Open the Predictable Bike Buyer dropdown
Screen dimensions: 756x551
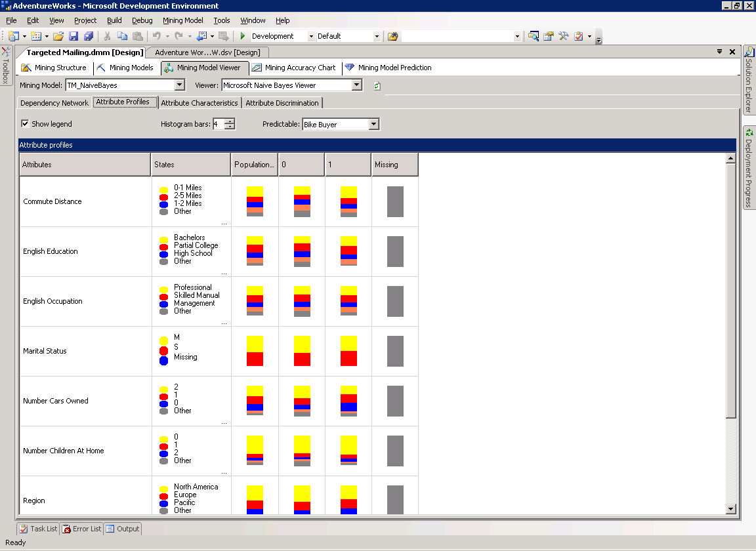[373, 125]
